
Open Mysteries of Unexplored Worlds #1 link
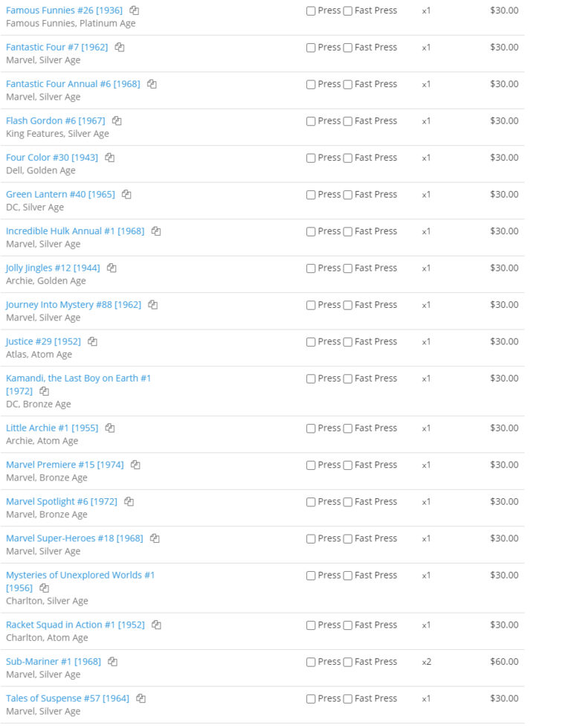(x=80, y=582)
